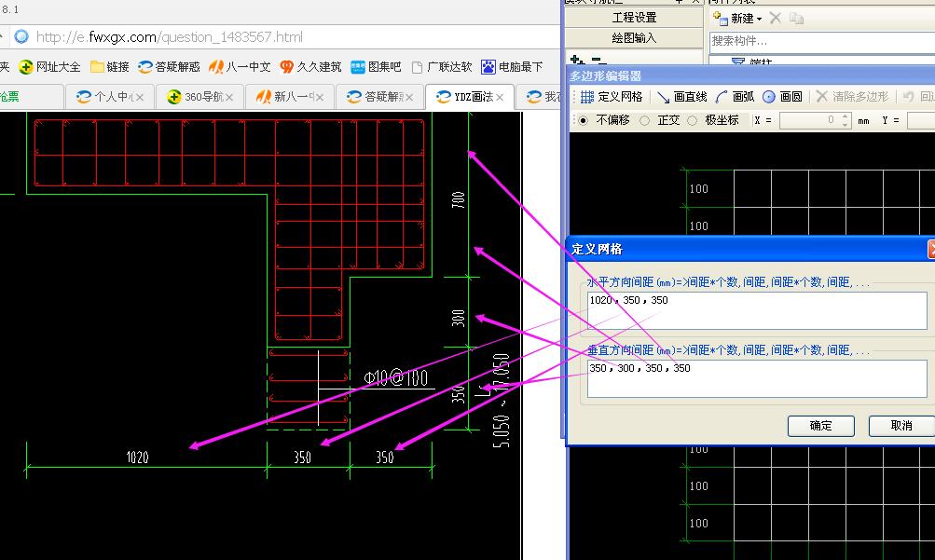This screenshot has height=560, width=935.
Task: Click the 取消 button in 定义网格 dialog
Action: click(901, 426)
